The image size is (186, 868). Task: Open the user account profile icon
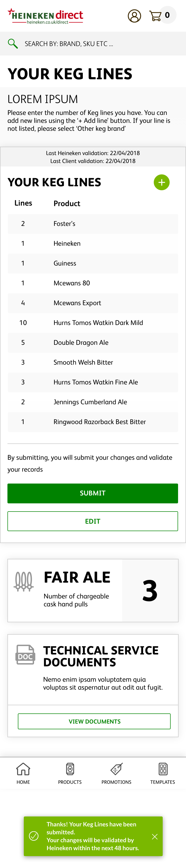(134, 16)
